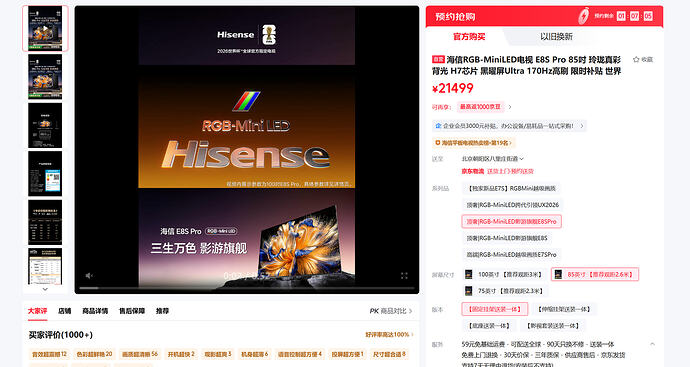Select the 固定挂架送装一体 version
Screen dimensions: 690x367
tap(495, 309)
